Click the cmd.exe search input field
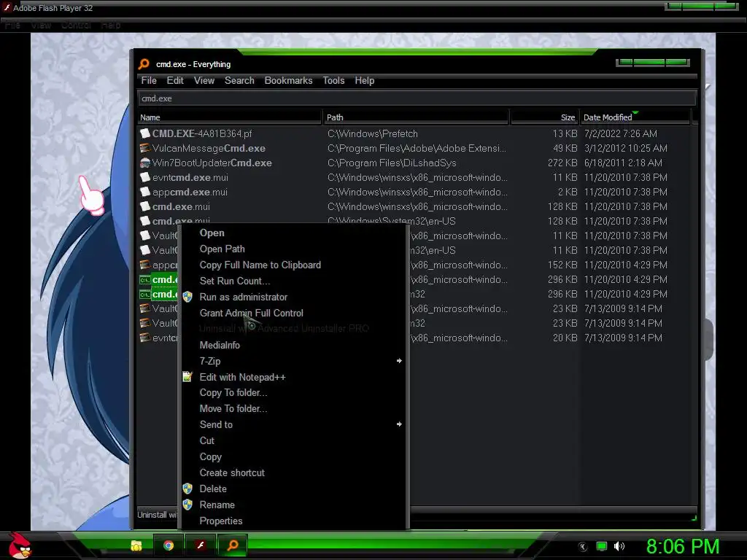 [417, 98]
